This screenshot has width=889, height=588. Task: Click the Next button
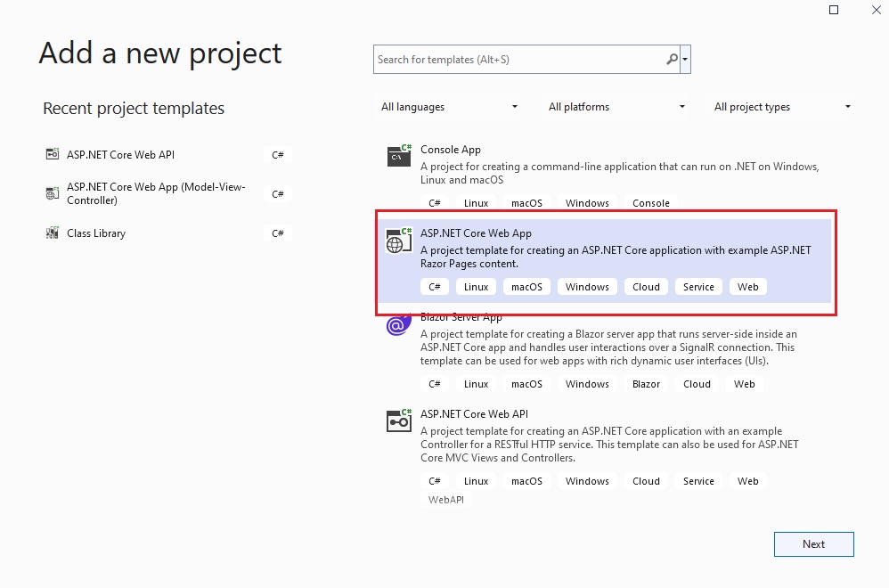point(813,543)
